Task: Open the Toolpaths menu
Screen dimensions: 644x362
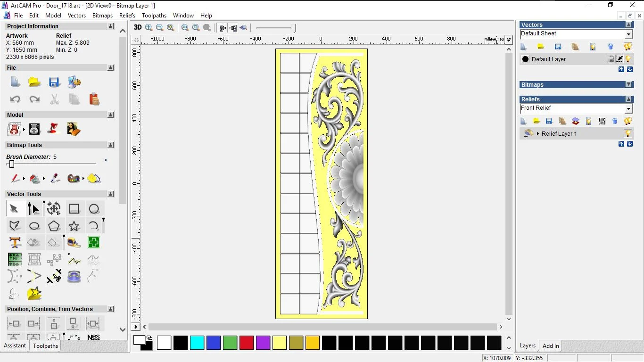Action: (x=154, y=16)
